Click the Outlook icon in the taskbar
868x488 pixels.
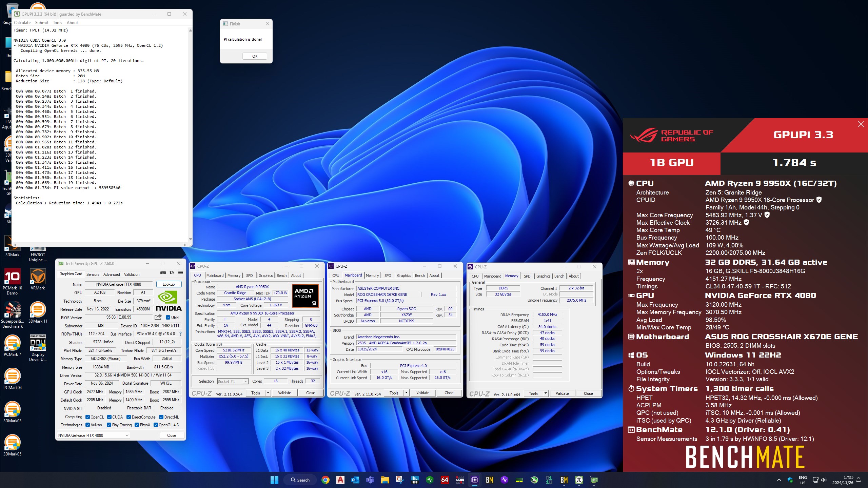355,480
